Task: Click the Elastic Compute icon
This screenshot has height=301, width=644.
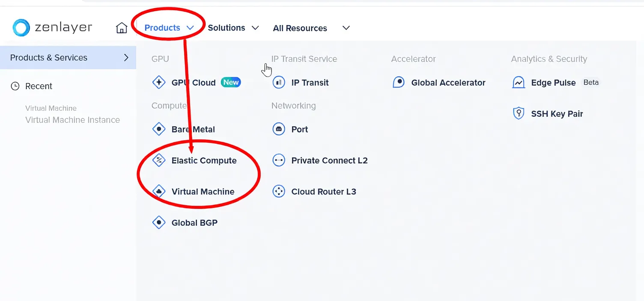Action: click(x=159, y=160)
